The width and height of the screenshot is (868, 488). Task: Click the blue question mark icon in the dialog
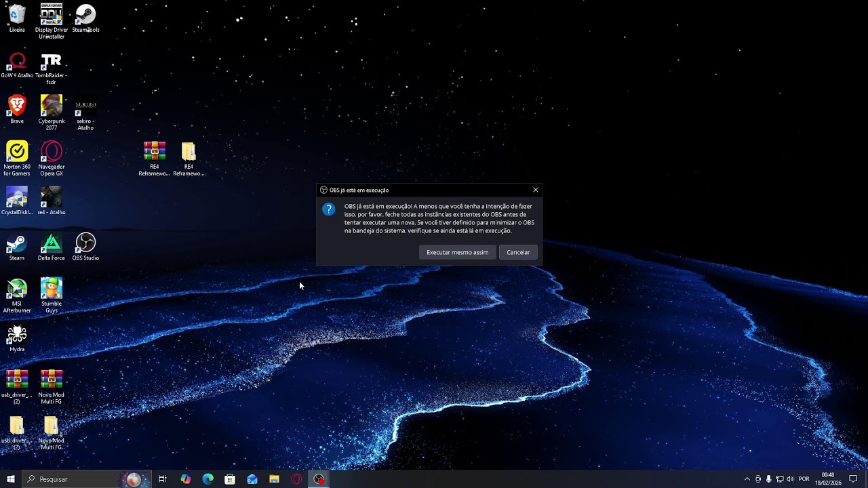[x=329, y=209]
